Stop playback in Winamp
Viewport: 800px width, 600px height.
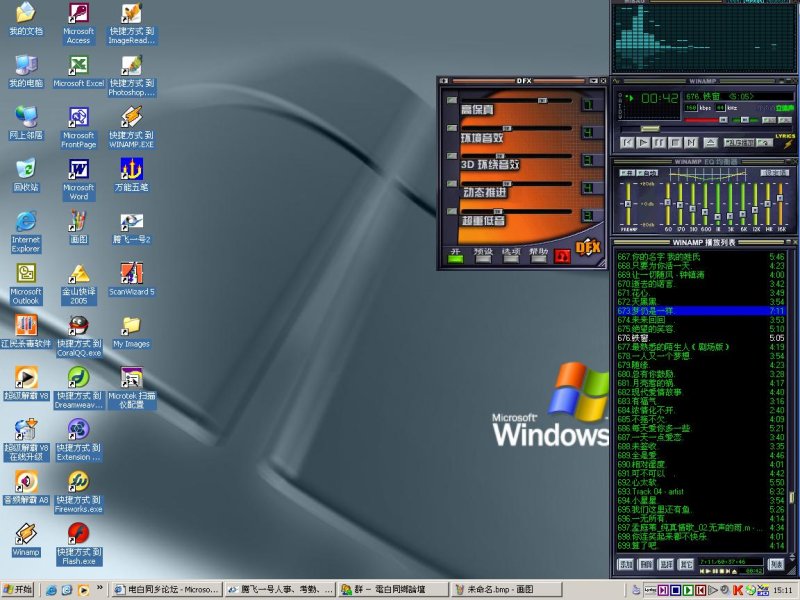pos(674,143)
